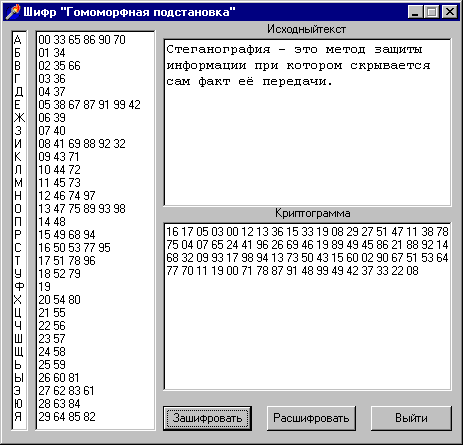Select letter Ф in the alphabet list
463x445 pixels.
click(19, 287)
